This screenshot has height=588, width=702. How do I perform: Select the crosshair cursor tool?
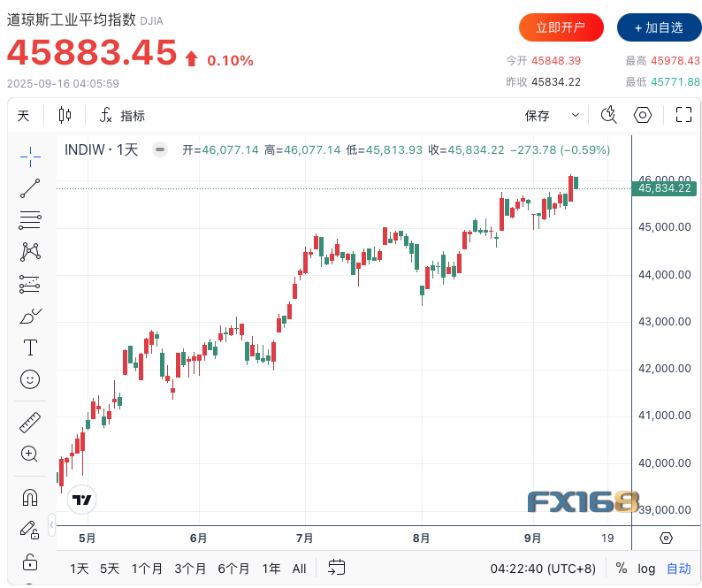(x=30, y=157)
